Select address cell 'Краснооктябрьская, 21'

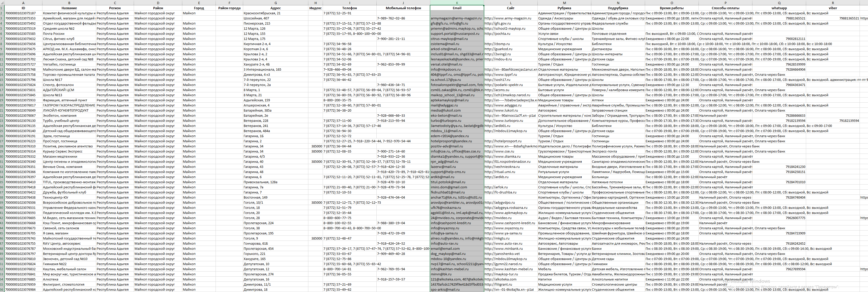[275, 13]
